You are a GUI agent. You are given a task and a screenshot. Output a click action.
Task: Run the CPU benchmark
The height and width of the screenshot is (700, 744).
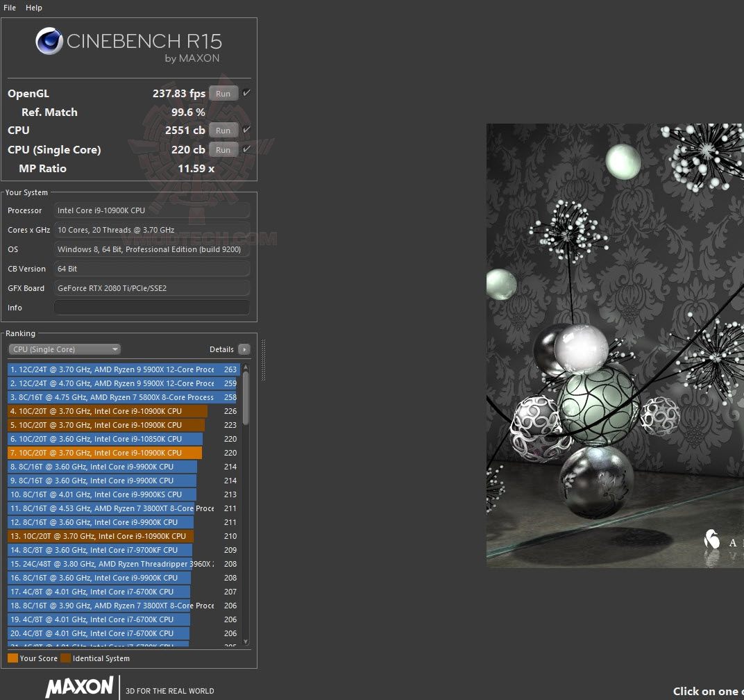point(223,131)
